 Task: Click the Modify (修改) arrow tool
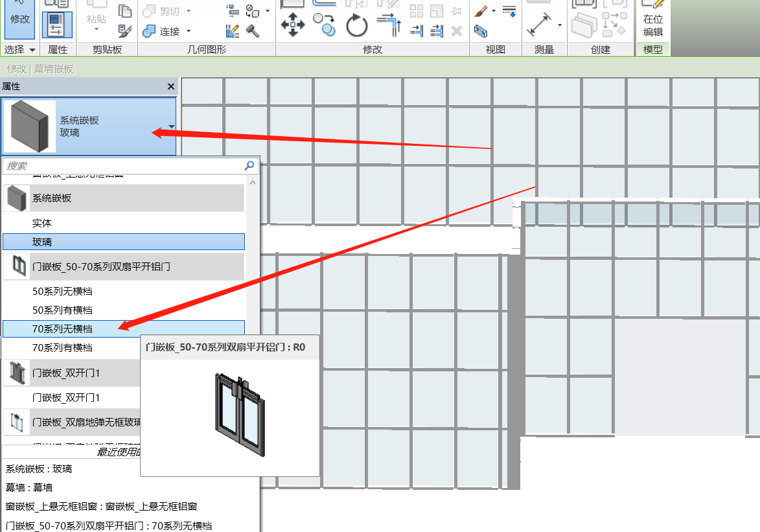pos(19,18)
